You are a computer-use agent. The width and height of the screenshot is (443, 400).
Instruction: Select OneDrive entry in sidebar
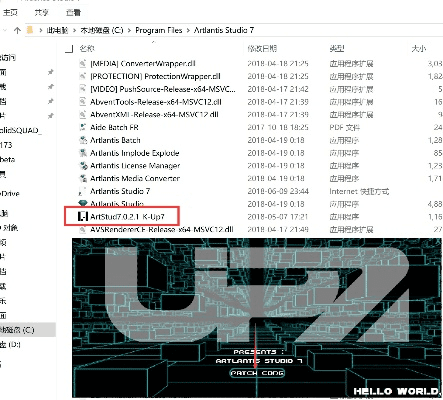10,193
